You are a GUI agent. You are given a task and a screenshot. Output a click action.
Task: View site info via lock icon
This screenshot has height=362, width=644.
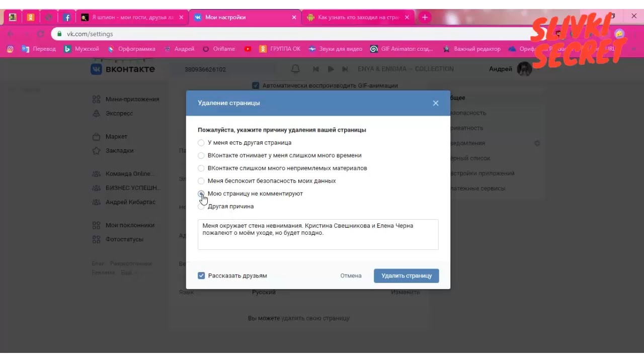click(x=59, y=34)
